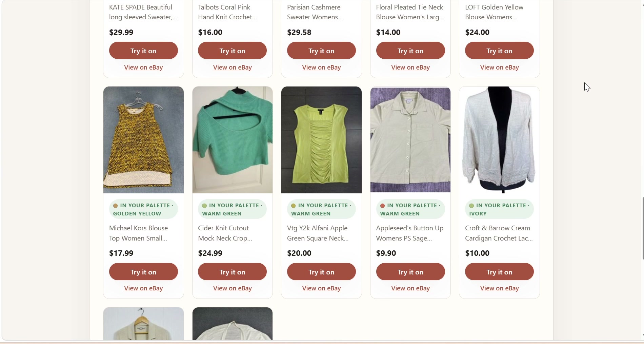Open the sage button up shirt photo
Viewport: 644px width, 344px height.
click(410, 140)
